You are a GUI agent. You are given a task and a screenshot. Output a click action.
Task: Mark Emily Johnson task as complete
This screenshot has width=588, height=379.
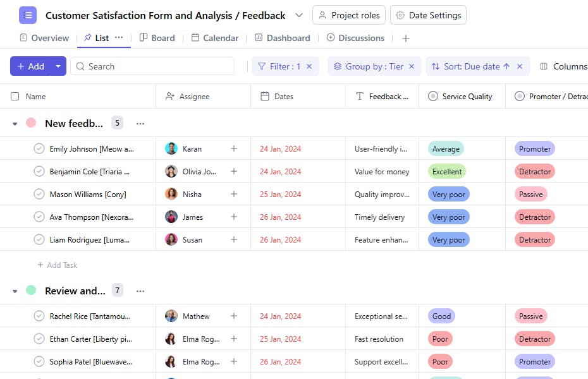tap(39, 149)
